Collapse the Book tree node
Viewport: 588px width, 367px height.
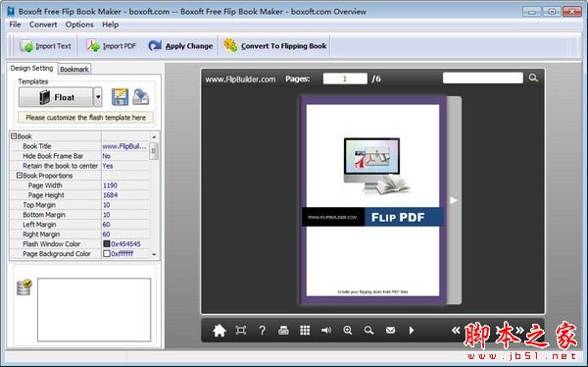click(14, 136)
